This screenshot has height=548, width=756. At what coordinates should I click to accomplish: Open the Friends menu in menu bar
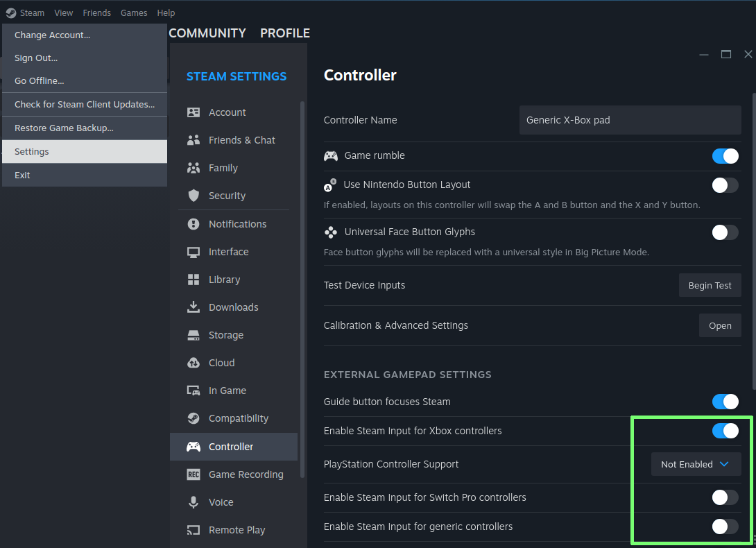click(x=96, y=13)
